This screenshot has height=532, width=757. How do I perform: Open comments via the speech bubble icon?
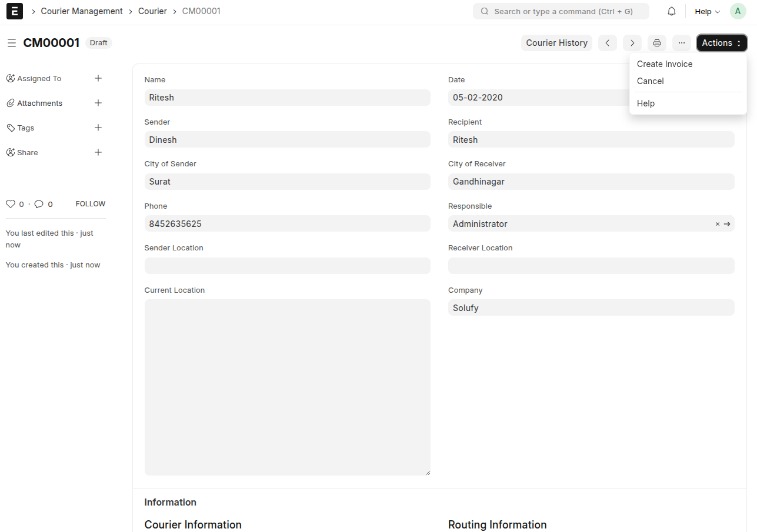[x=39, y=204]
